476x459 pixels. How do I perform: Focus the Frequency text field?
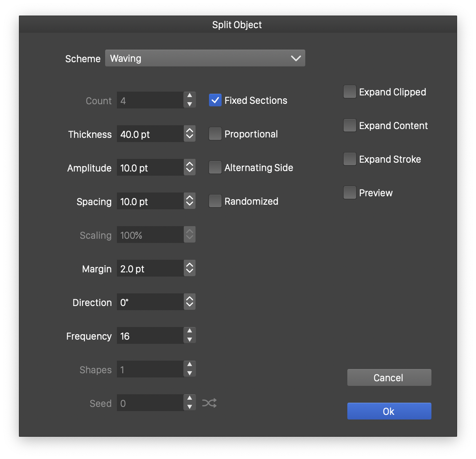coord(150,336)
